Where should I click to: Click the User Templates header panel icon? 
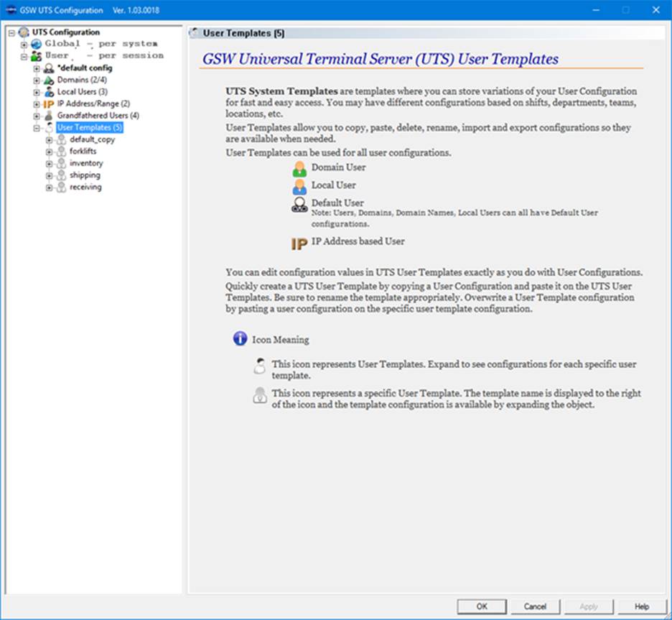coord(195,33)
